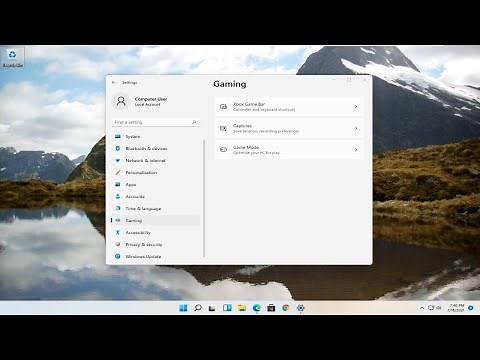Maximize the Settings window
480x360 pixels.
pos(349,80)
